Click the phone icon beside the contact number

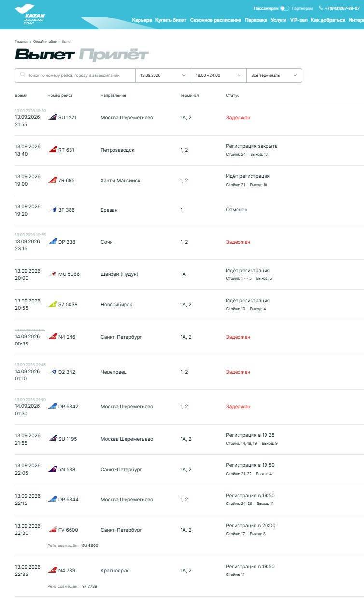(x=321, y=8)
